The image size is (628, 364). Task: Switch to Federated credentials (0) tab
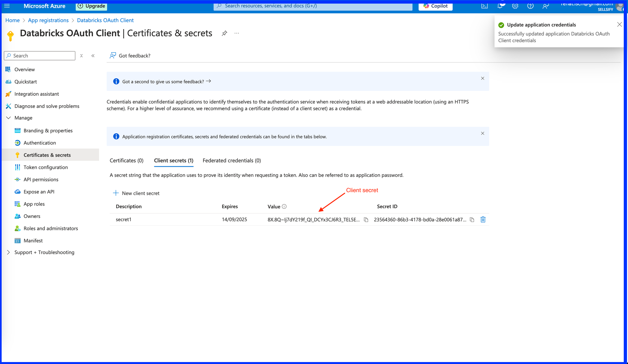point(232,160)
